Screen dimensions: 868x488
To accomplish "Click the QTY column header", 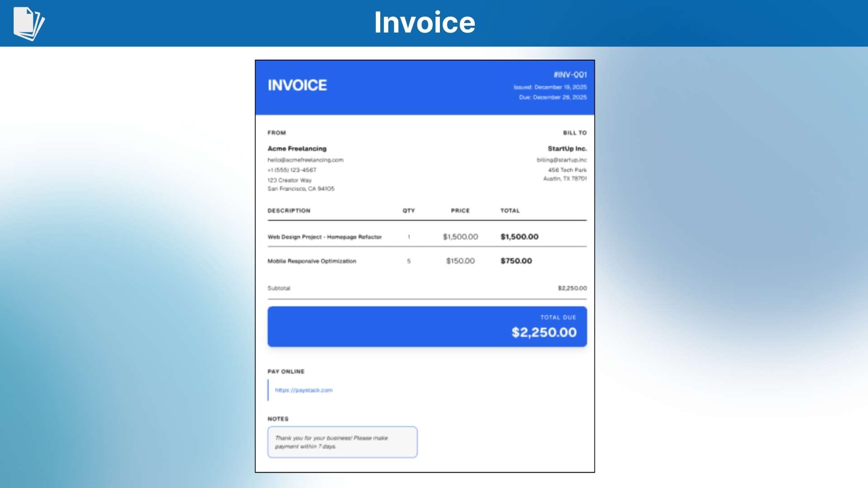I will (x=408, y=211).
